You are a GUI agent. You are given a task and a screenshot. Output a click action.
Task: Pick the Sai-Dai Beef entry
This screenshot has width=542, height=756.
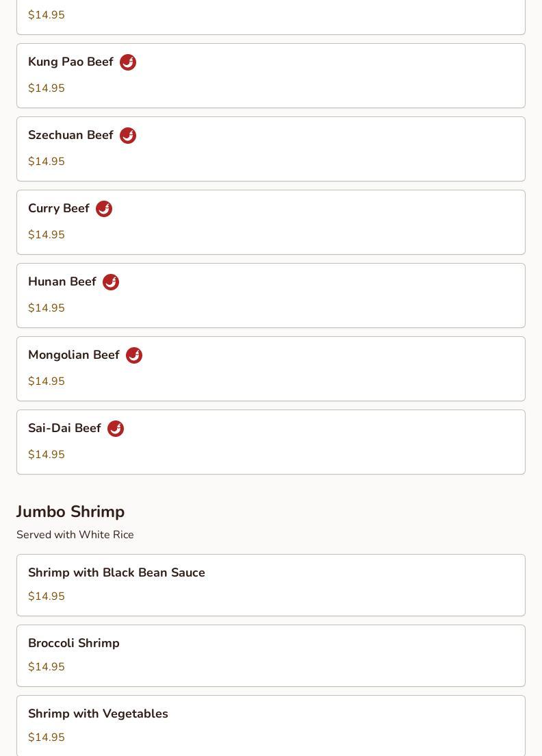tap(64, 429)
